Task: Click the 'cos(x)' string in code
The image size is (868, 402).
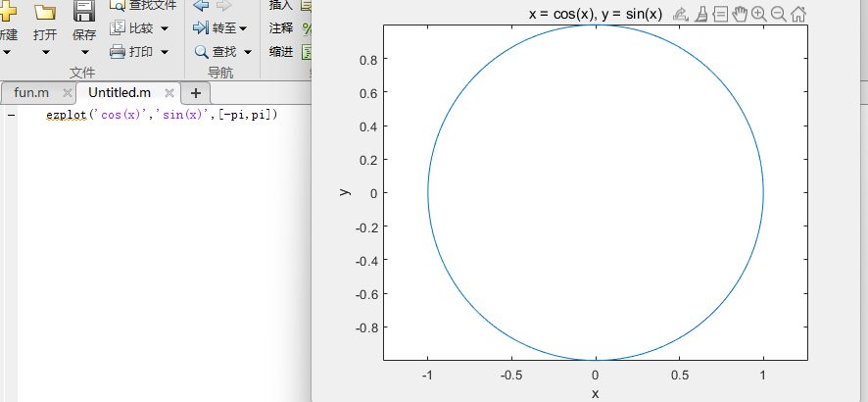Action: [x=121, y=115]
